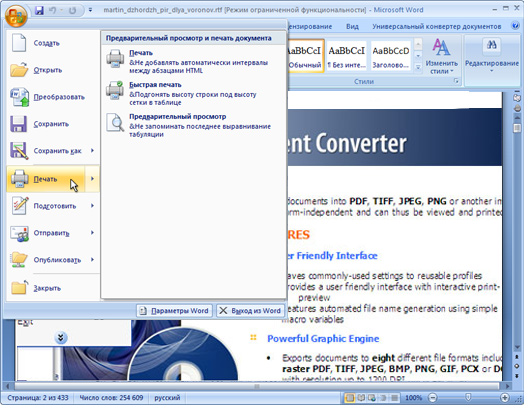The height and width of the screenshot is (410, 530).
Task: Apply the Без интервала style
Action: pos(346,56)
